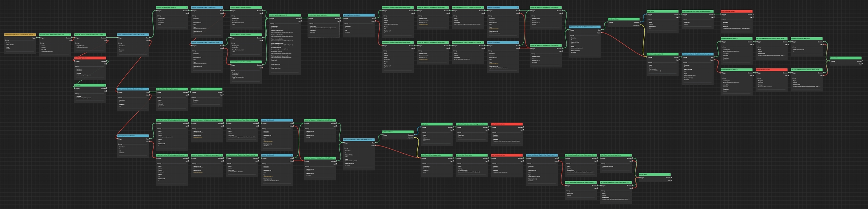Click True output of Project Extension PR condition
868x209 pixels.
tap(150, 38)
